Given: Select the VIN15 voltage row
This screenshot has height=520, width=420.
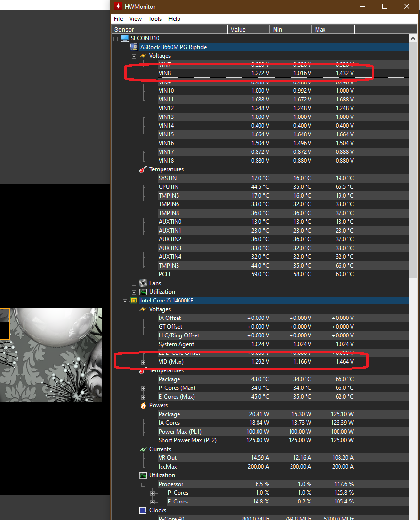Looking at the screenshot, I should tap(283, 134).
